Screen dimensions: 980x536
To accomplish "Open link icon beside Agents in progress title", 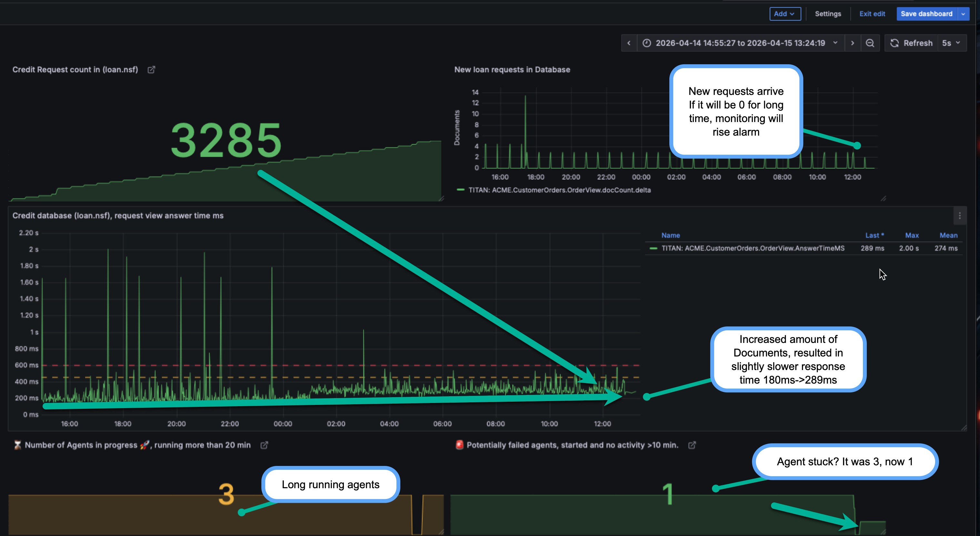I will pos(264,445).
